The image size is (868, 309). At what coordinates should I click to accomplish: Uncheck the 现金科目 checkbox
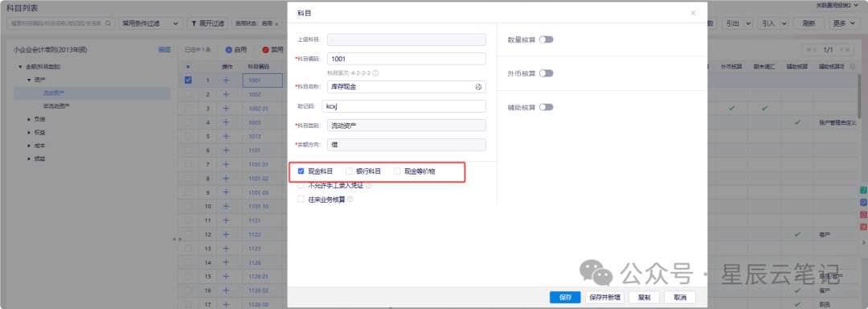coord(301,171)
